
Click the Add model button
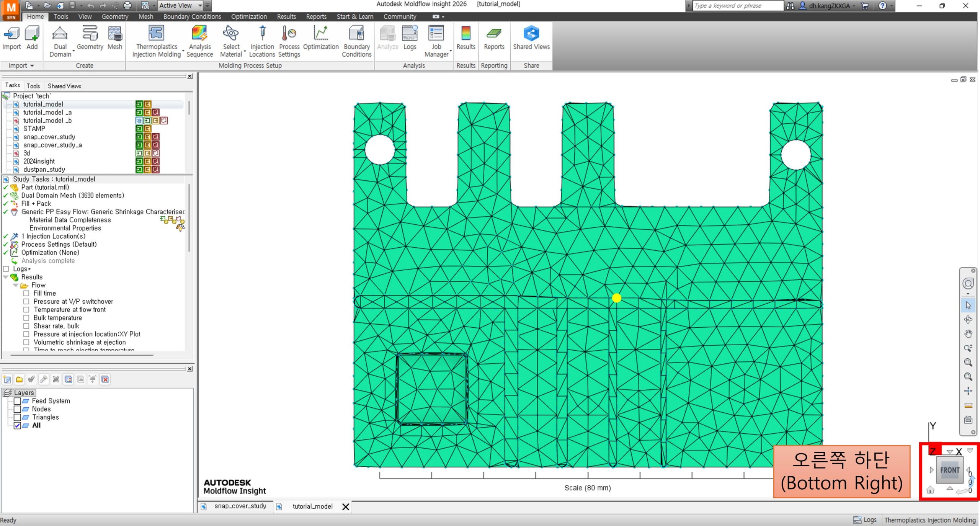[x=32, y=38]
